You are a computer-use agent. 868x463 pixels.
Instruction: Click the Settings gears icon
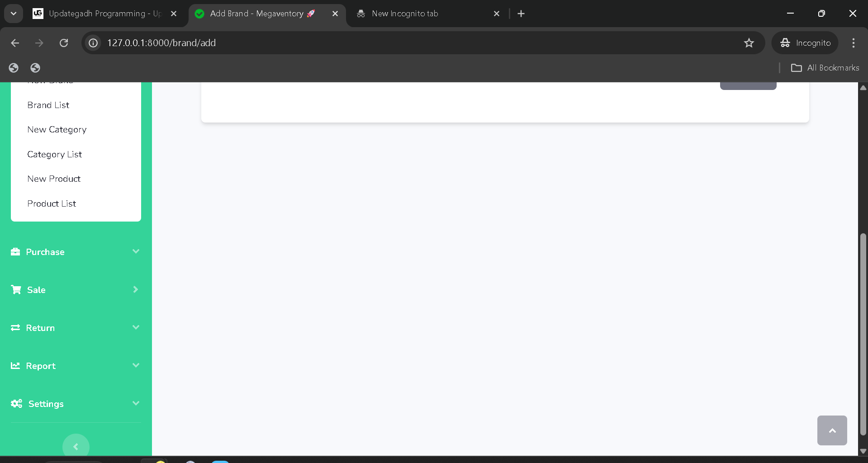[17, 404]
